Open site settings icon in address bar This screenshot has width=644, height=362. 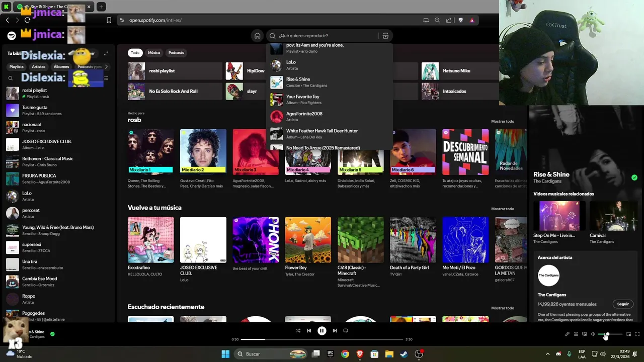(122, 20)
